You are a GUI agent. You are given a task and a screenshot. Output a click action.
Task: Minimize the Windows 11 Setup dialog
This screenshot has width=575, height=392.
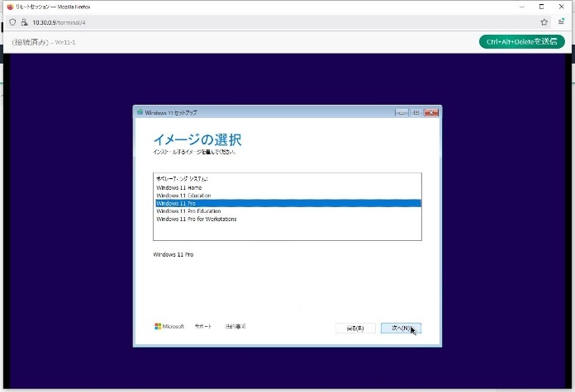click(402, 112)
